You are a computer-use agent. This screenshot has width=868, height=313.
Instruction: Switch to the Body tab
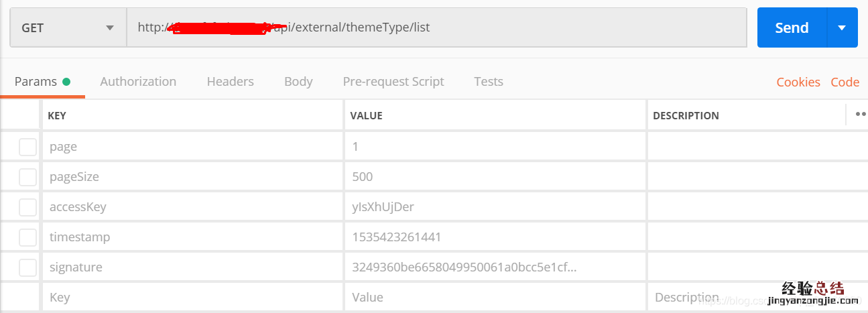(298, 82)
